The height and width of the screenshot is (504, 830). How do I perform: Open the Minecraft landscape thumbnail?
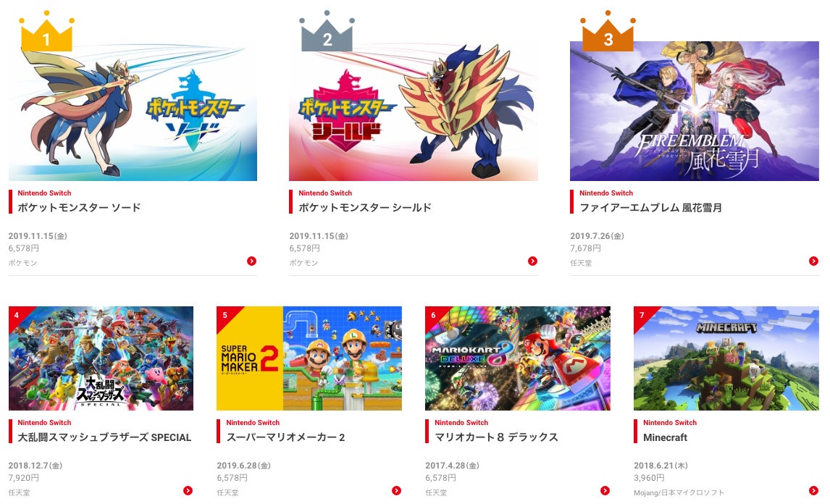click(726, 358)
